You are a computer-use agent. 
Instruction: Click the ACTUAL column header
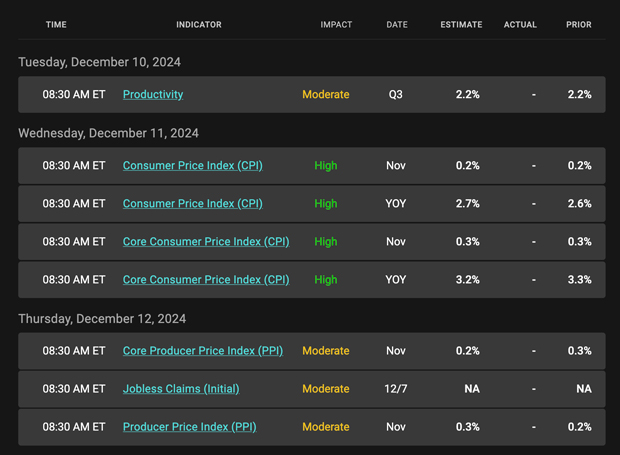coord(520,25)
